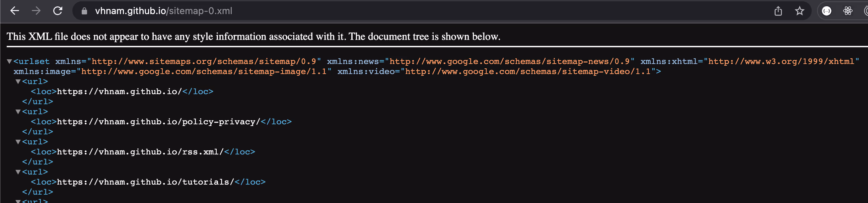Collapse the url node for vhnam.github.io/

point(18,81)
